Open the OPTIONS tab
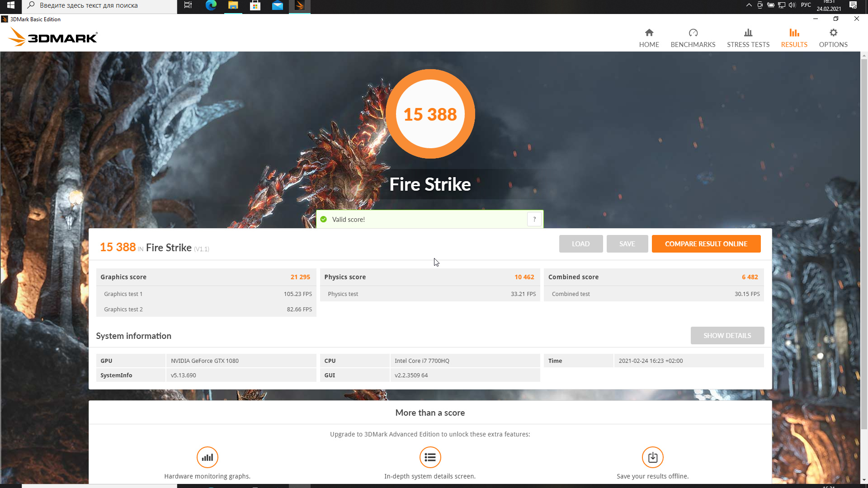 coord(833,38)
